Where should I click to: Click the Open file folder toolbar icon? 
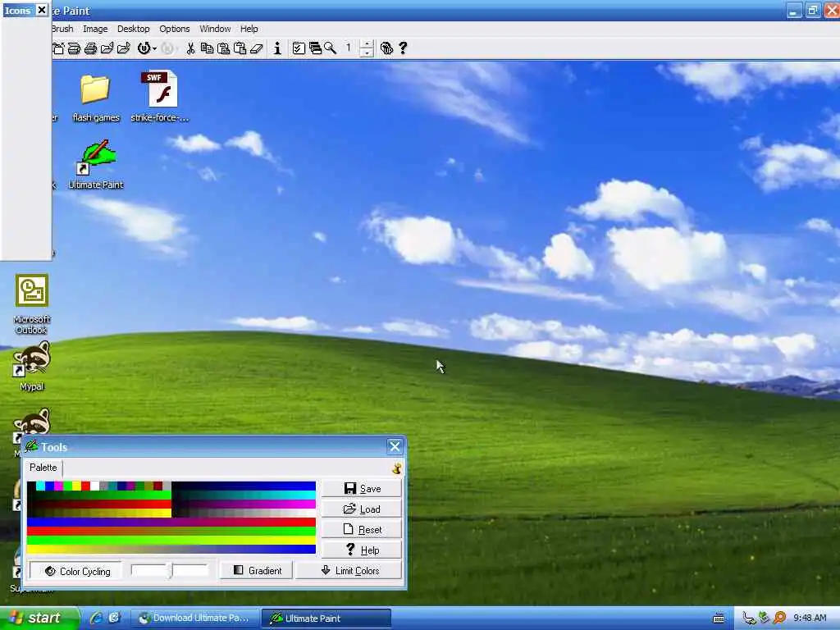coord(107,48)
